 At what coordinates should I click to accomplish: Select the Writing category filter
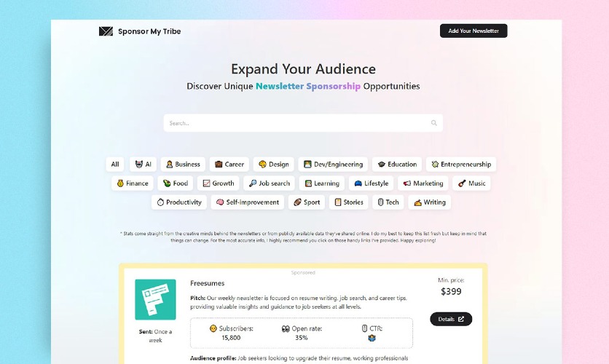tap(430, 202)
